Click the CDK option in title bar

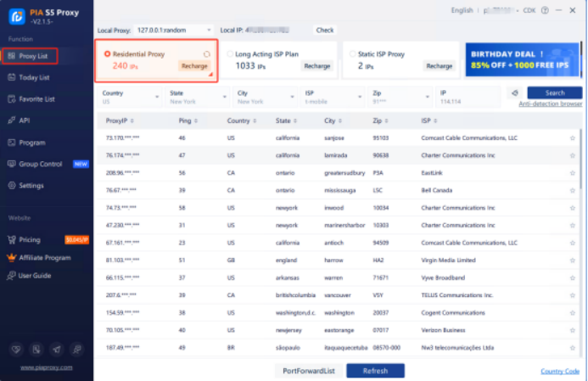529,10
